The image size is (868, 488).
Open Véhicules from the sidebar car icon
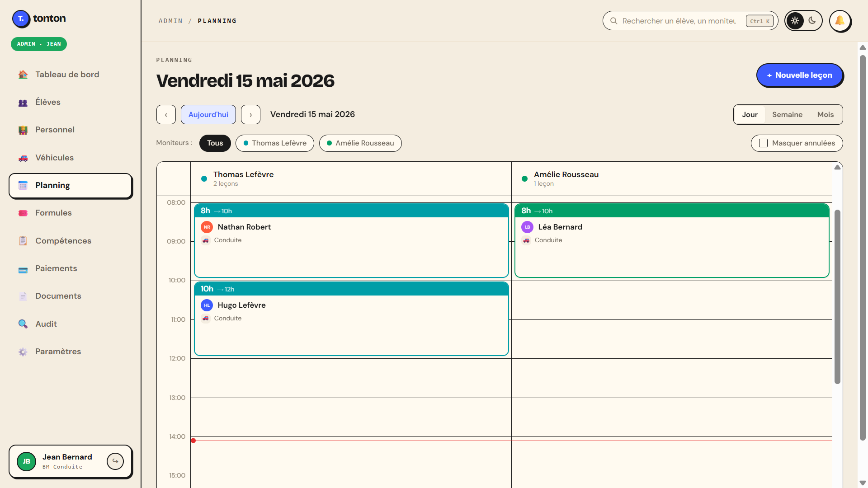(23, 158)
